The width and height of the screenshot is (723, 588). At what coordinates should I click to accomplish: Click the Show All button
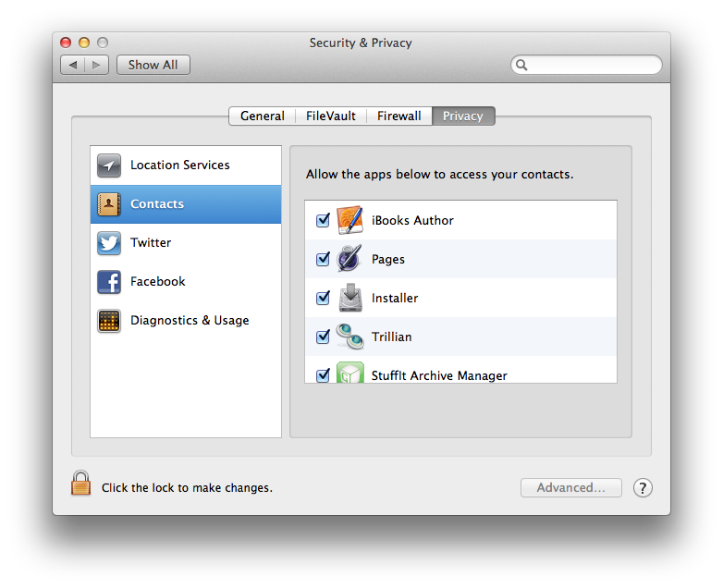coord(153,65)
